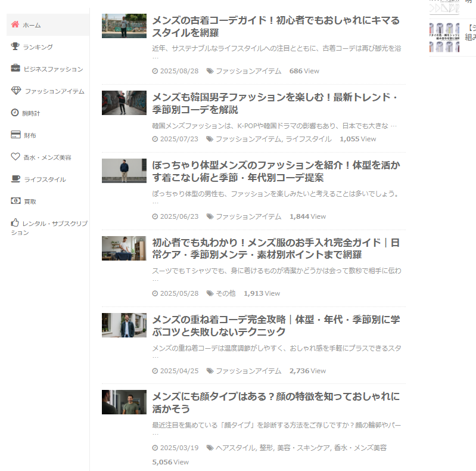The height and width of the screenshot is (471, 476).
Task: Click the ヘアスタイル tag link
Action: coord(235,448)
